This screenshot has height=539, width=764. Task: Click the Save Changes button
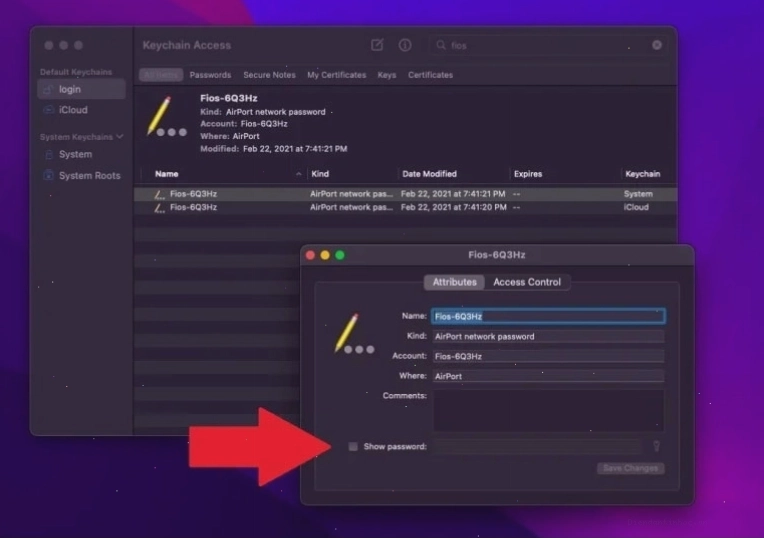point(630,468)
